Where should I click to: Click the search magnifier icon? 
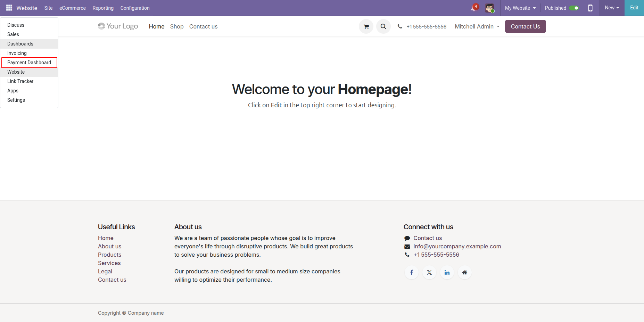click(x=383, y=26)
